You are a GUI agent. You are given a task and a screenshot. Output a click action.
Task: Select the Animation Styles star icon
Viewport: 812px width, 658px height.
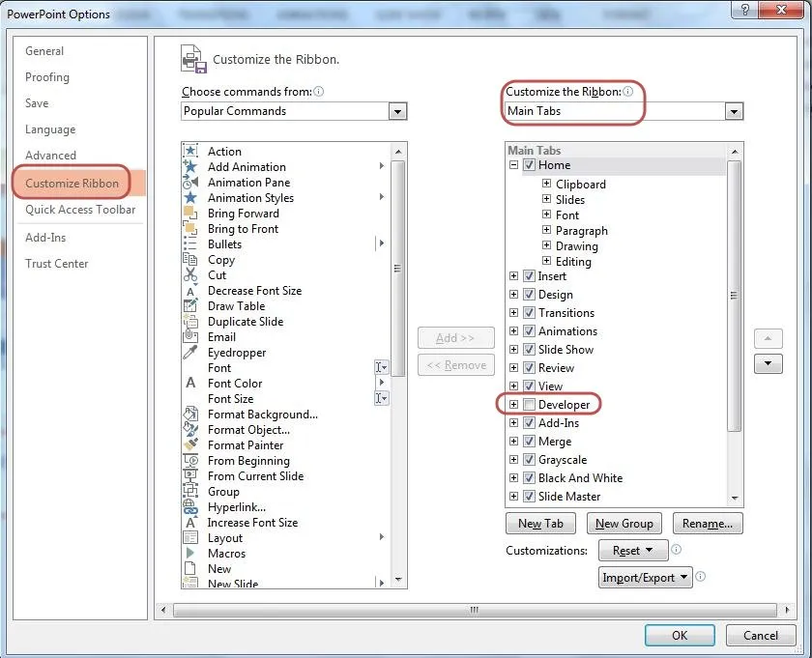point(190,197)
